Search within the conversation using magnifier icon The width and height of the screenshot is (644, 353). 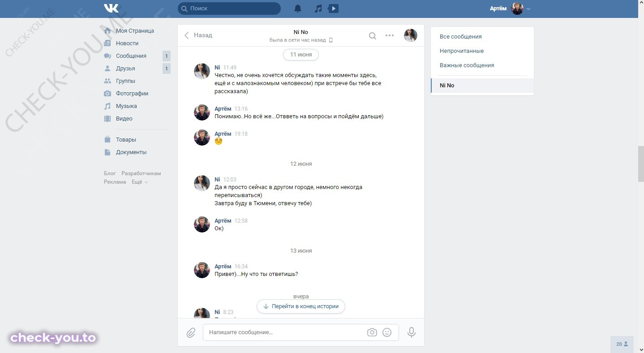click(x=373, y=35)
